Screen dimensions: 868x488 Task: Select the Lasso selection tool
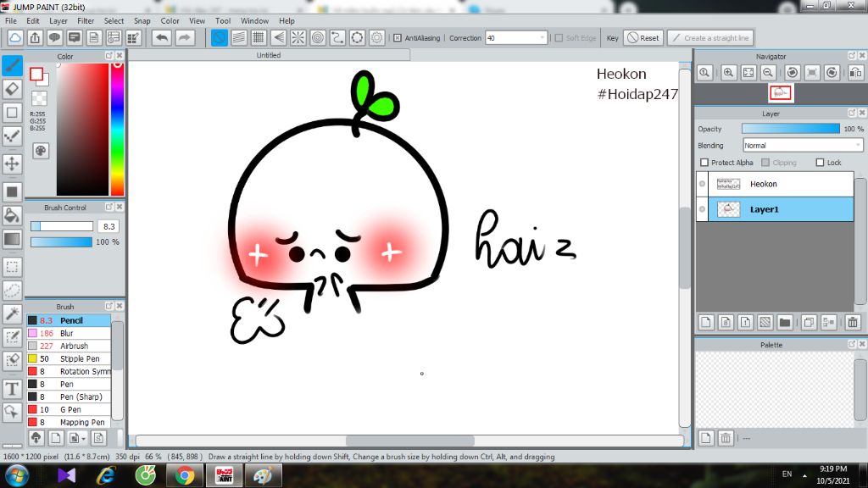12,290
